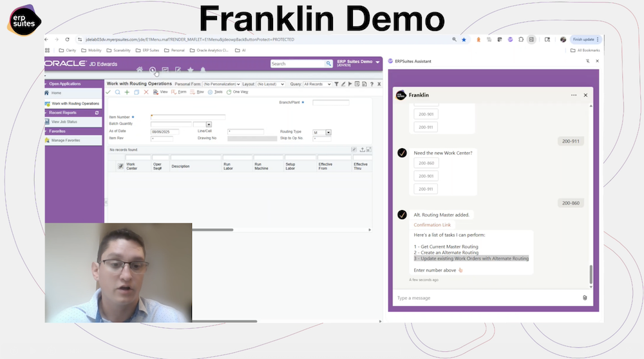
Task: Refresh the Recent Reports section
Action: tap(97, 113)
